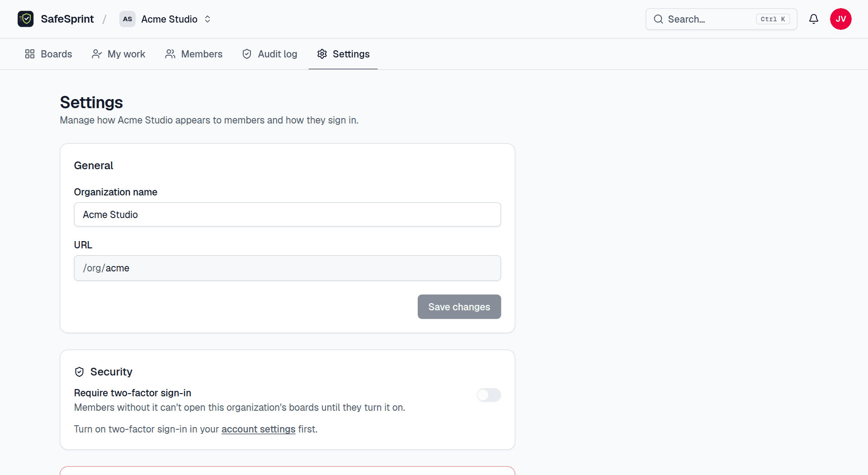This screenshot has height=475, width=868.
Task: Click the Boards grid icon
Action: click(x=30, y=54)
